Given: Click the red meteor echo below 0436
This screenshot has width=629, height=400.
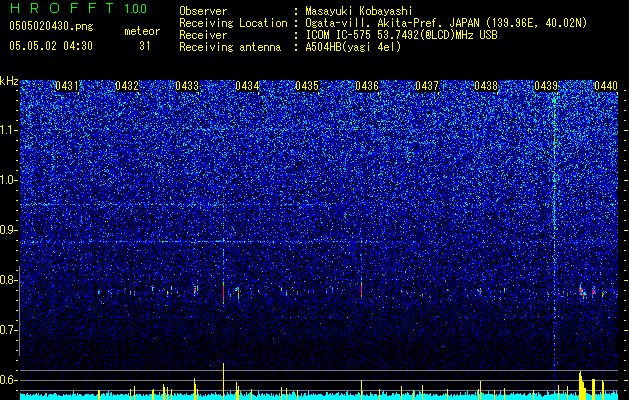Looking at the screenshot, I should point(361,290).
